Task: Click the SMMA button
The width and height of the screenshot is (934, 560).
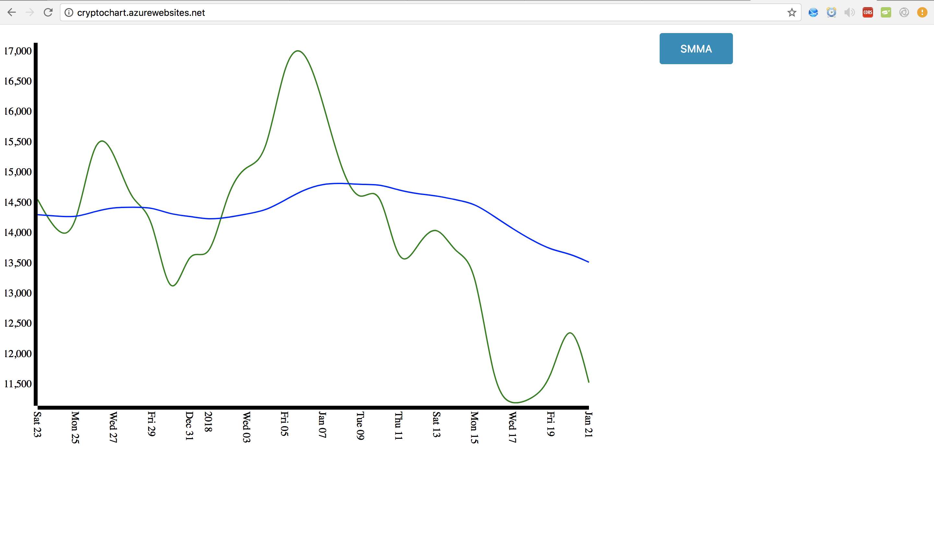Action: [696, 49]
